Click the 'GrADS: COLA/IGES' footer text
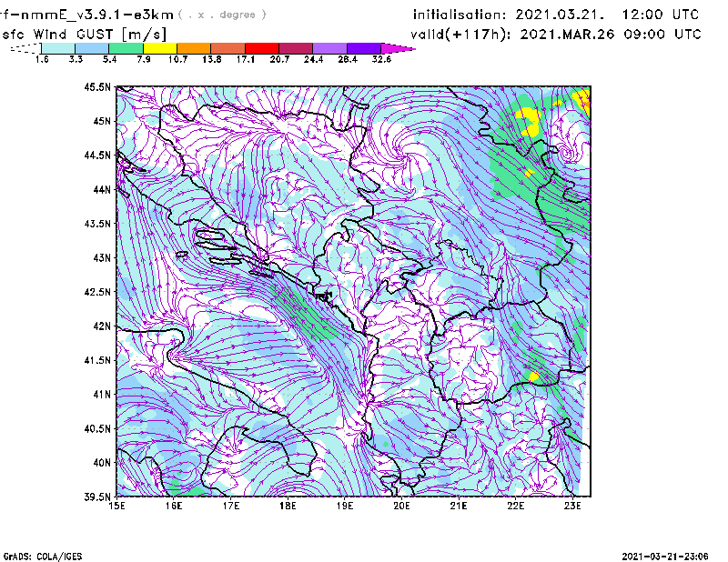 (x=42, y=557)
